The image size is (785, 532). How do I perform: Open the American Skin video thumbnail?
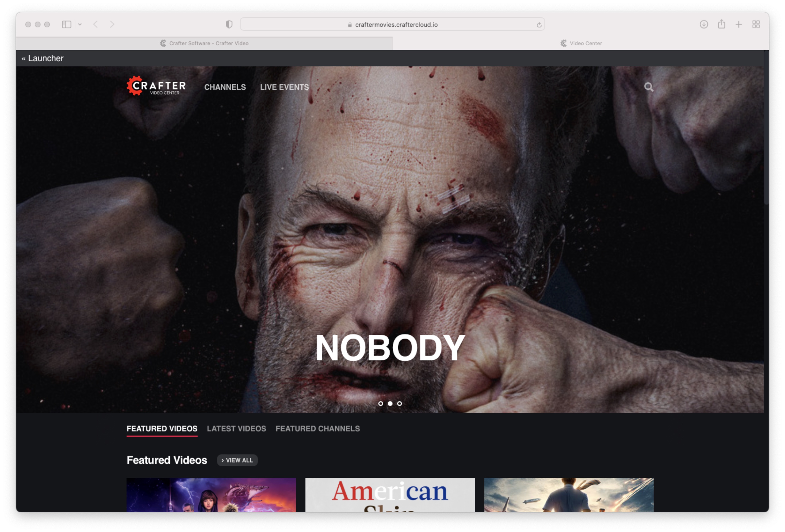(x=390, y=495)
